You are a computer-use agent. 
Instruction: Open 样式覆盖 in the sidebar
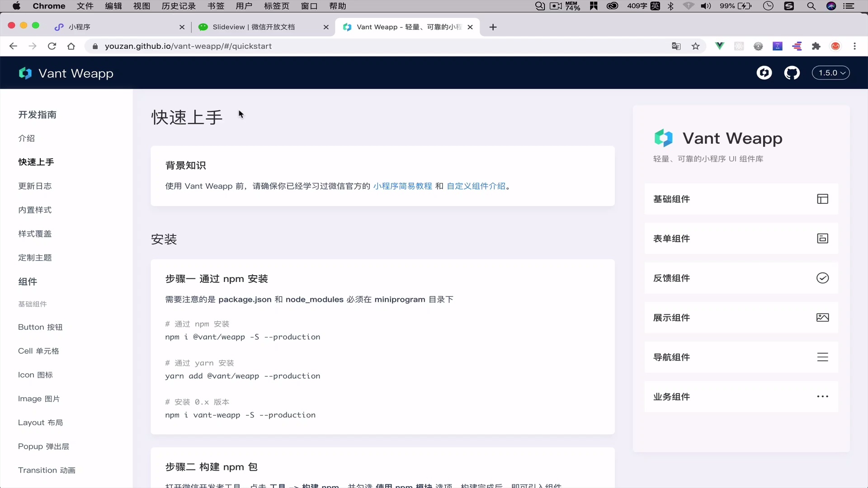tap(35, 234)
